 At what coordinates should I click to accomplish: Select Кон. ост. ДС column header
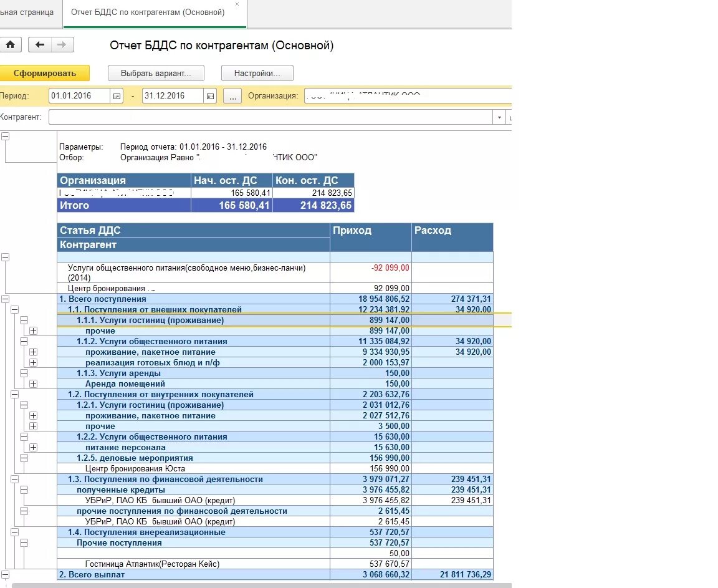coord(314,180)
